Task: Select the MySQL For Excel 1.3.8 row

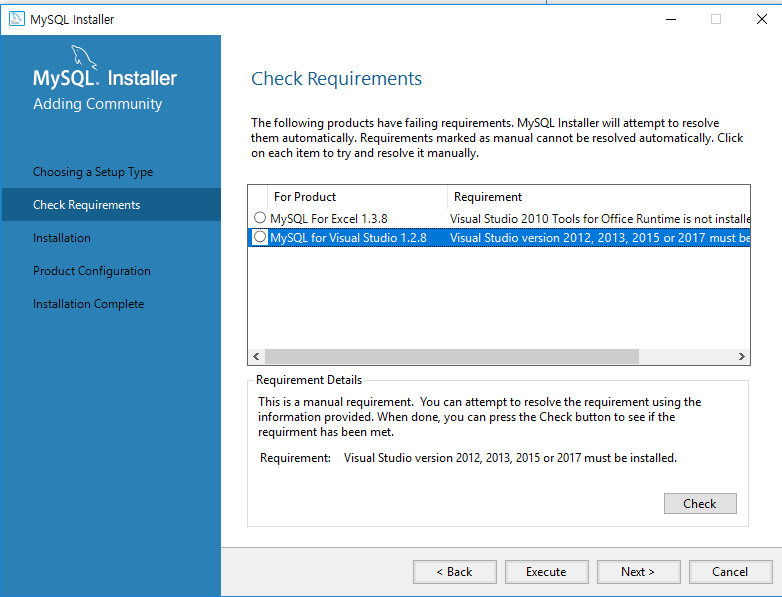Action: 499,218
